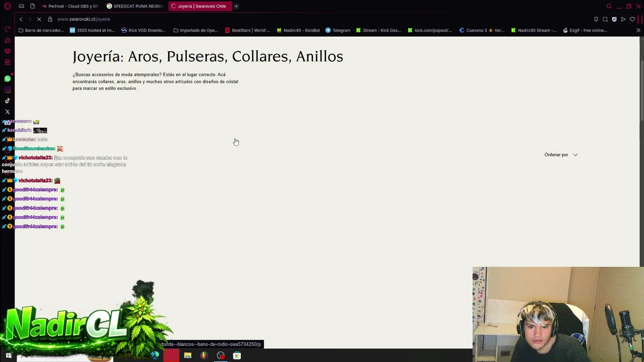Image resolution: width=644 pixels, height=362 pixels.
Task: Open GX Control speedometer sidebar icon
Action: pos(8,29)
